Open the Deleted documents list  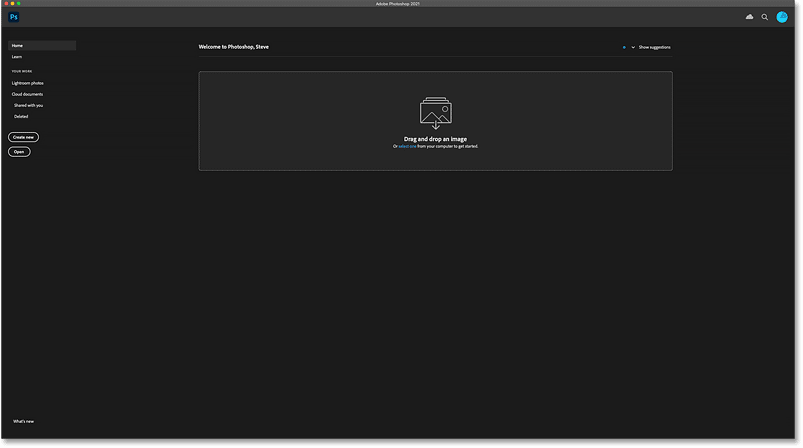point(21,117)
